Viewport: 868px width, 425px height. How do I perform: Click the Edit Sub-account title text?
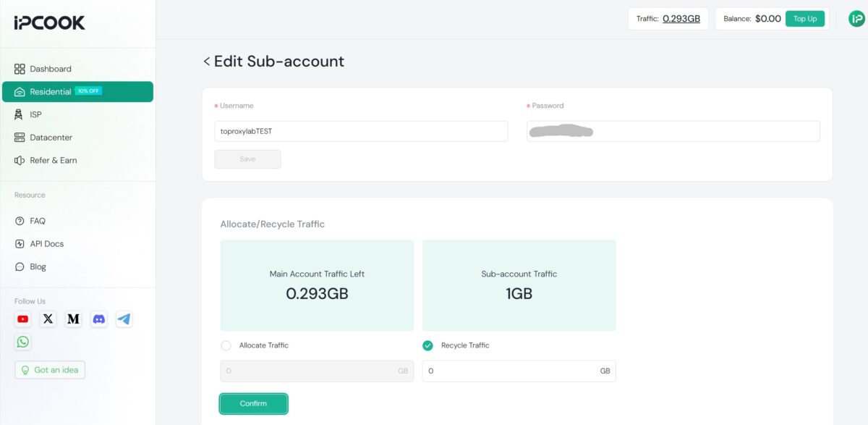point(279,62)
